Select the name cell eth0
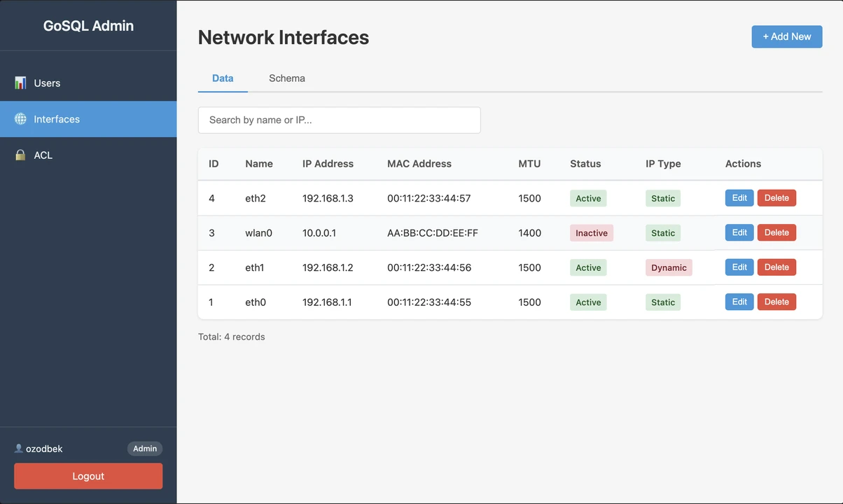The image size is (843, 504). [256, 302]
